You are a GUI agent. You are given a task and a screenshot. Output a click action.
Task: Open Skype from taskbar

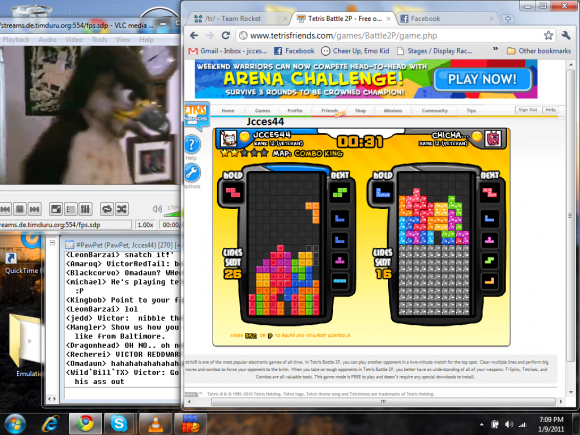pyautogui.click(x=119, y=424)
